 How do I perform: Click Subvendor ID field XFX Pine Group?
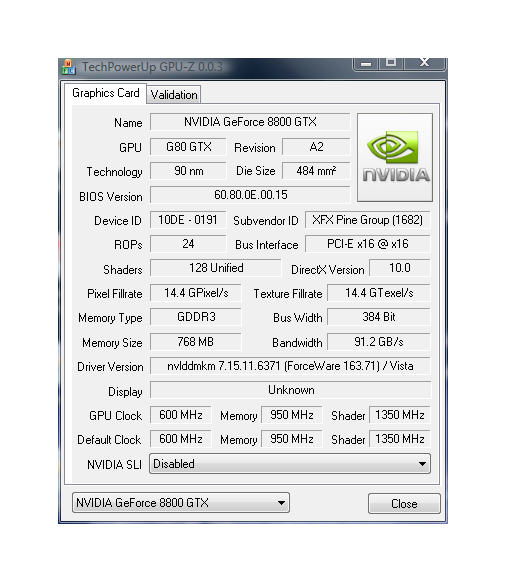tap(367, 220)
